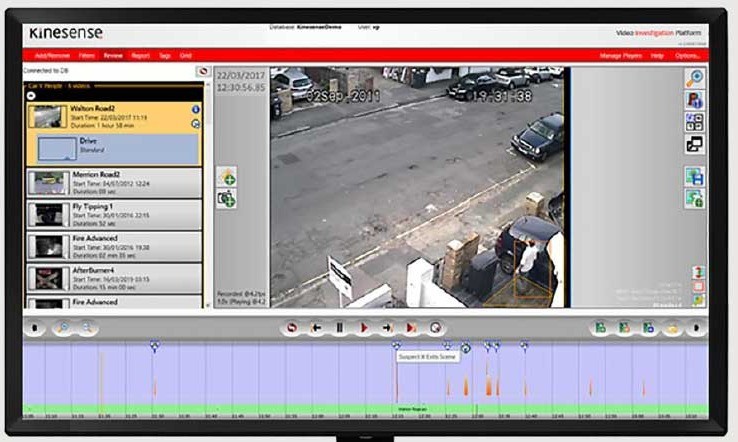Click the red disconnect icon next to Connected to DB
This screenshot has height=442, width=738.
203,71
